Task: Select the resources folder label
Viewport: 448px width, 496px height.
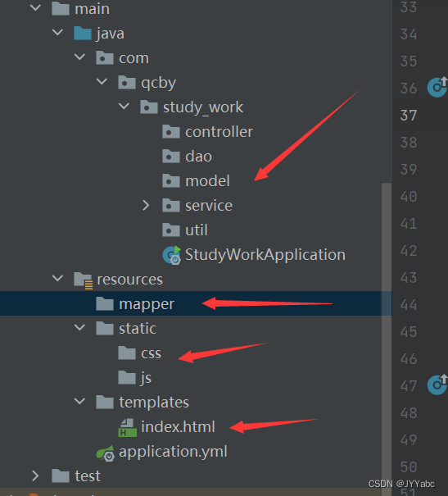Action: [130, 280]
